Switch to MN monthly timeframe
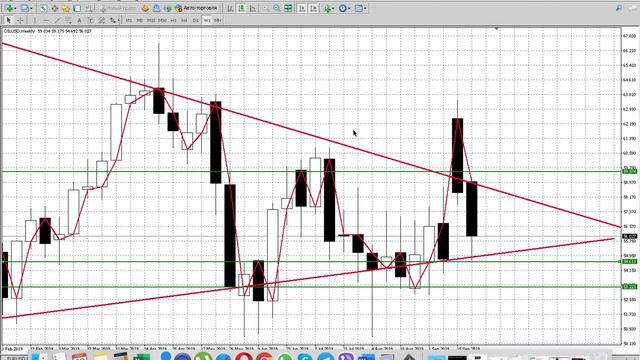The image size is (640, 360). 218,20
